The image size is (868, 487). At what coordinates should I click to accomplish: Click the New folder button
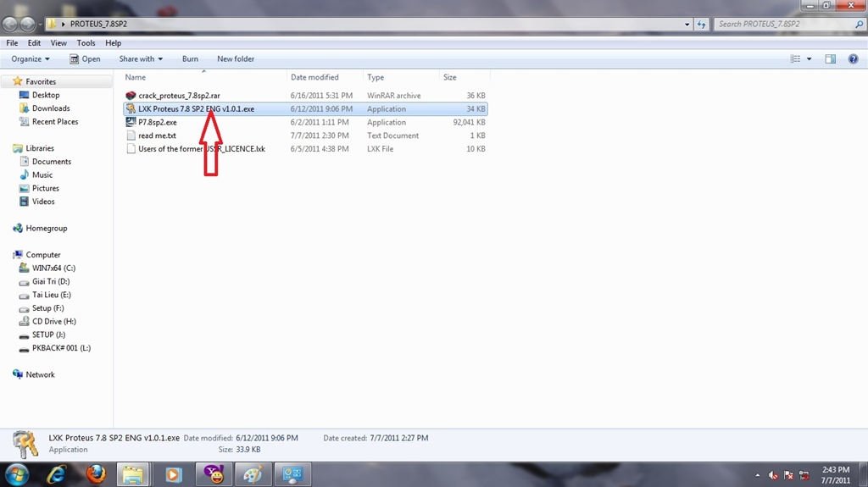click(236, 58)
